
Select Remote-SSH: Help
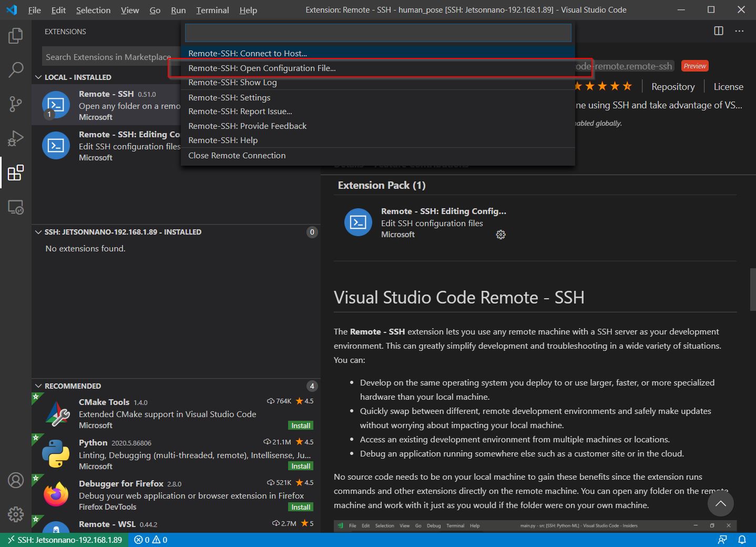[378, 140]
